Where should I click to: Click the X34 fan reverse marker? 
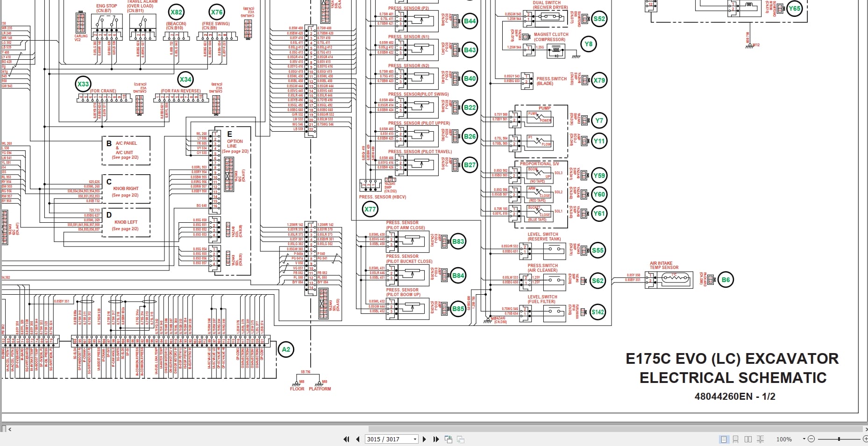185,79
